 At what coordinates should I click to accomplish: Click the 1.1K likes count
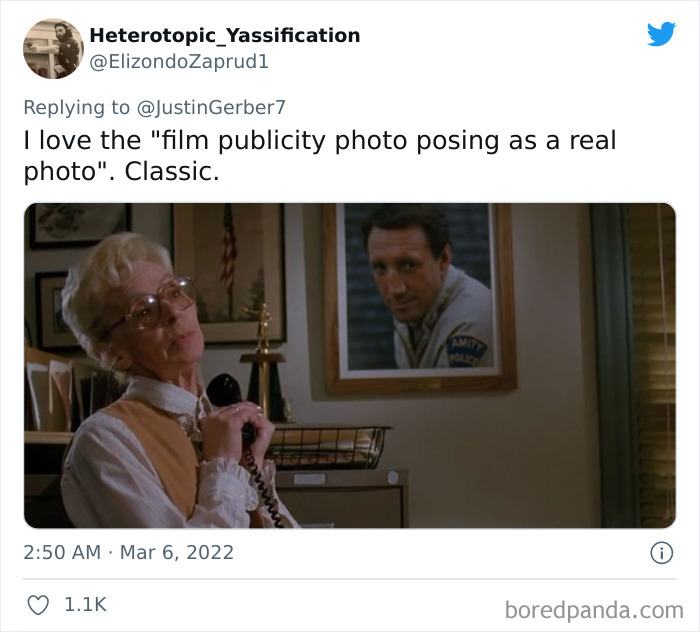(x=85, y=605)
